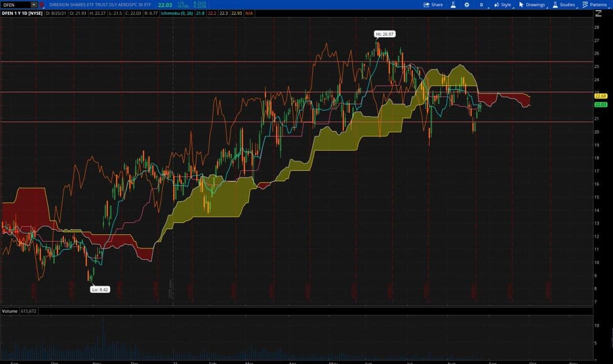
Task: Click the yellow 22.68 price axis label
Action: [600, 95]
